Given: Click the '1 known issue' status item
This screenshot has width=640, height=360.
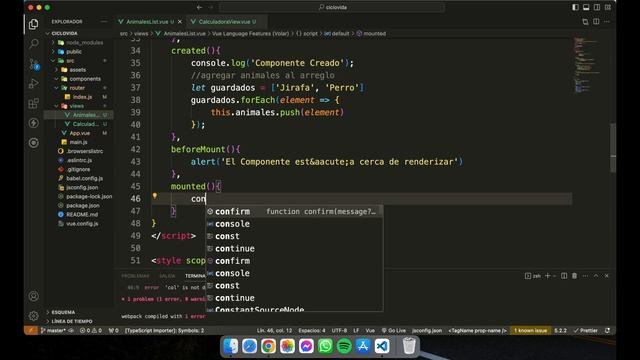Looking at the screenshot, I should pos(530,331).
